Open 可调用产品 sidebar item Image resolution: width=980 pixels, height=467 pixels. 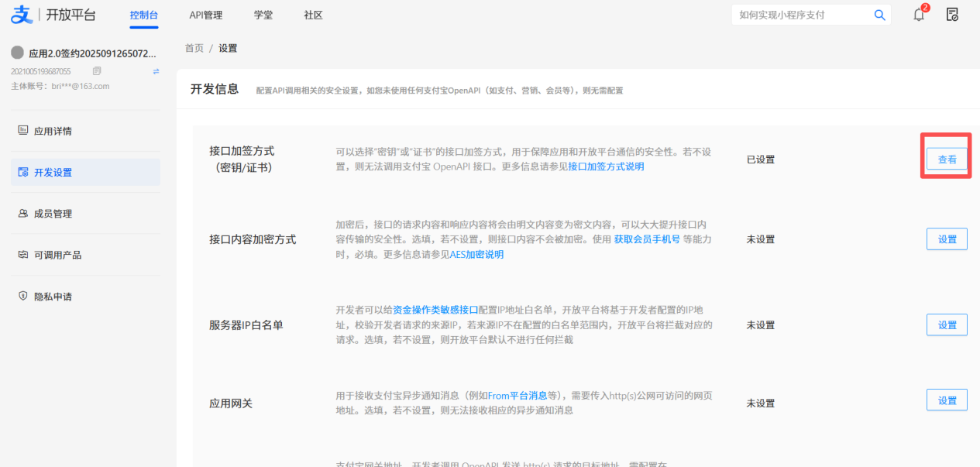pyautogui.click(x=57, y=255)
